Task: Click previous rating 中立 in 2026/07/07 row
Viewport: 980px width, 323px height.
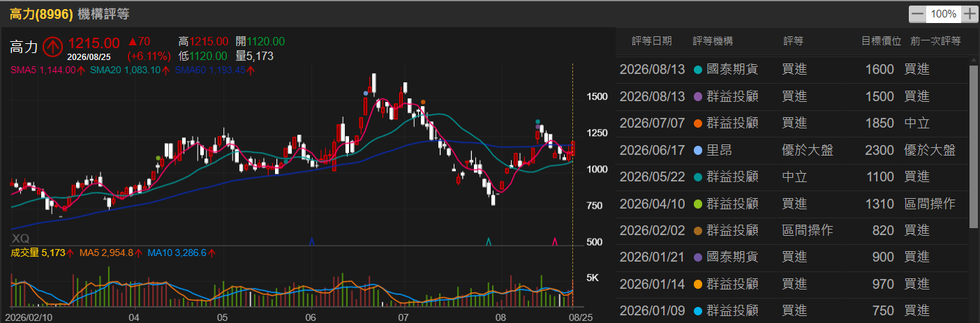Action: click(x=916, y=123)
